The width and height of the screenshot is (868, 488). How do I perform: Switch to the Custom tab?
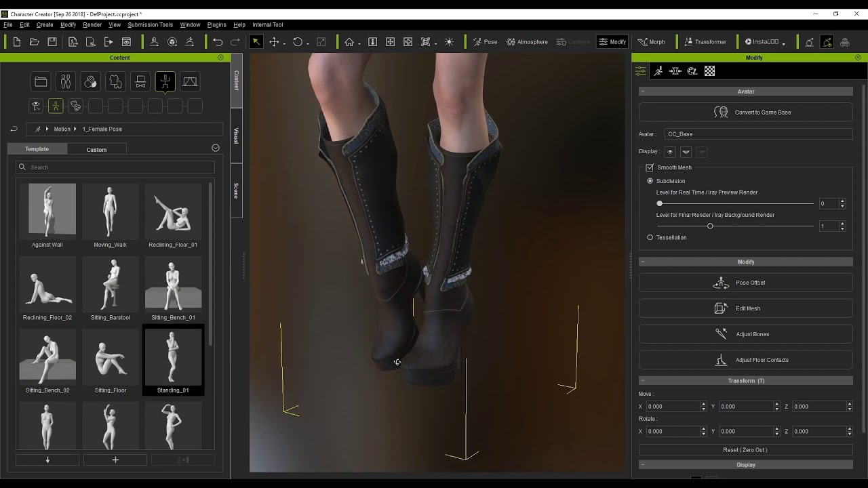96,149
